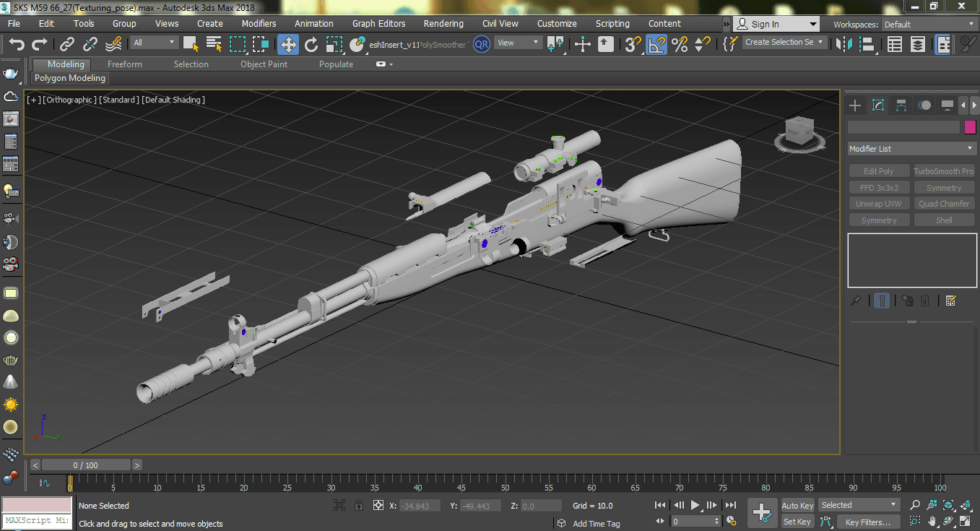Click the Edit Poly modifier button
The image size is (980, 531).
click(879, 171)
